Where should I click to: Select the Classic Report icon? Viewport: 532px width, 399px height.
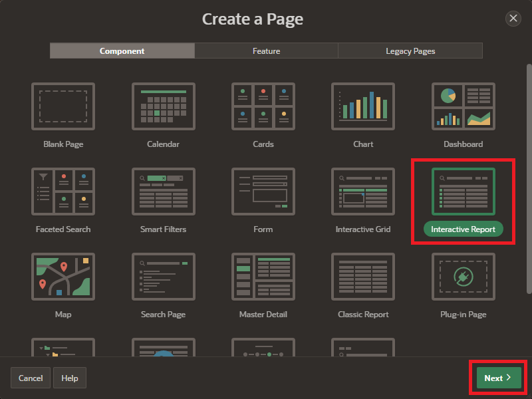coord(363,277)
